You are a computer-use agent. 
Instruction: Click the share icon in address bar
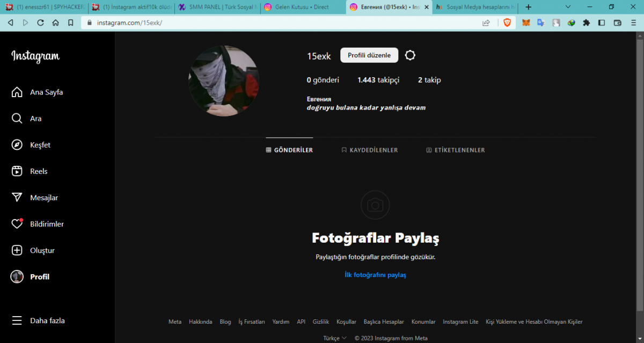coord(486,23)
